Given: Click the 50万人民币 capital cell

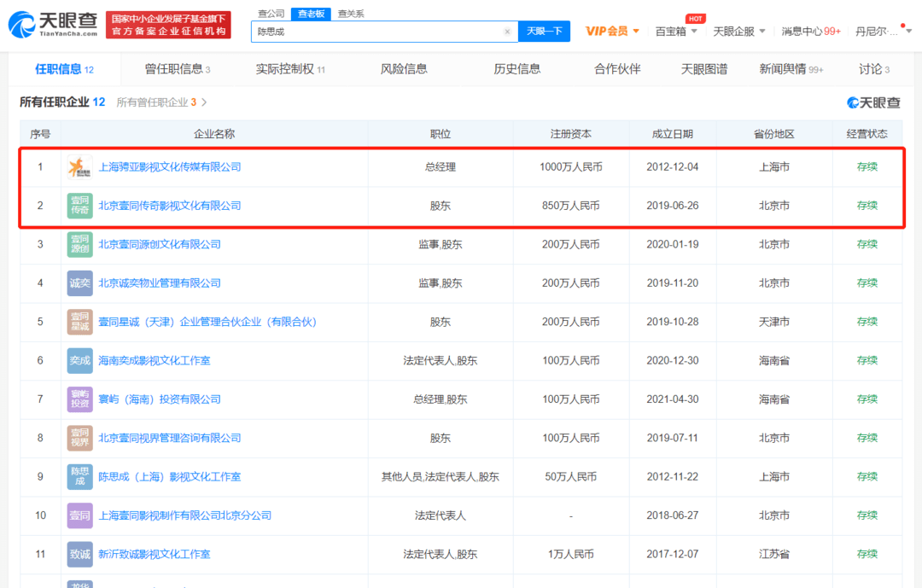Looking at the screenshot, I should pos(570,477).
